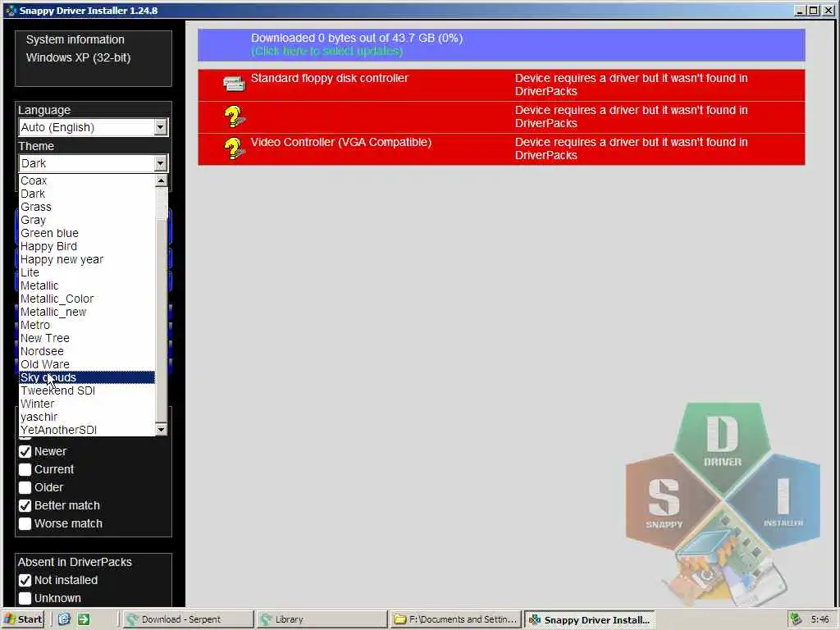Open the Internet Explorer quick launch icon
The image size is (840, 630).
[x=64, y=619]
